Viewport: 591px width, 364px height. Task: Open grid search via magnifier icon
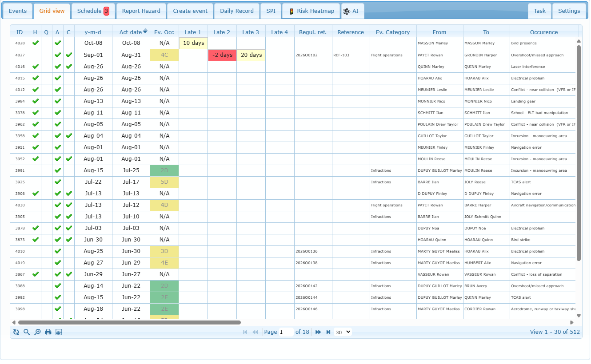pos(27,332)
